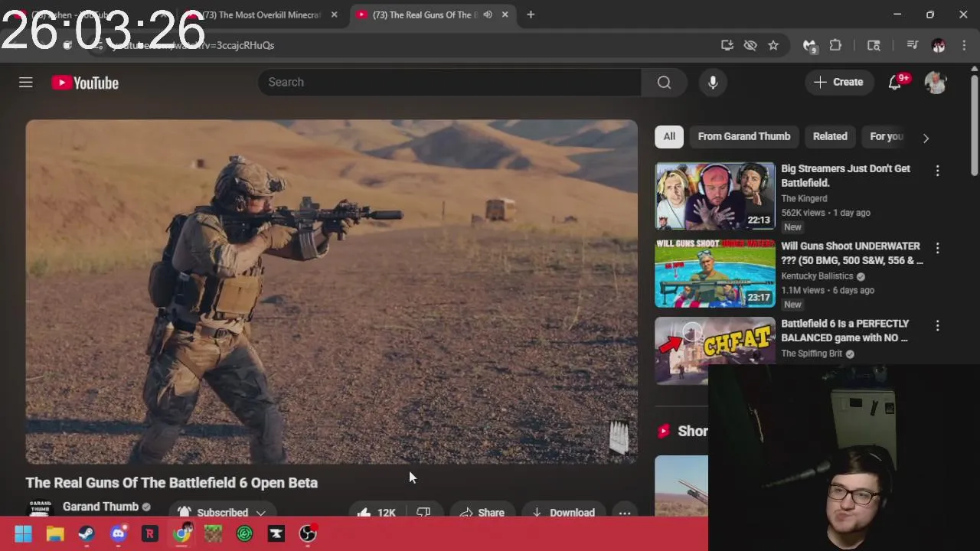Open The Spiffing Brit channel link
980x551 pixels.
[x=812, y=354]
